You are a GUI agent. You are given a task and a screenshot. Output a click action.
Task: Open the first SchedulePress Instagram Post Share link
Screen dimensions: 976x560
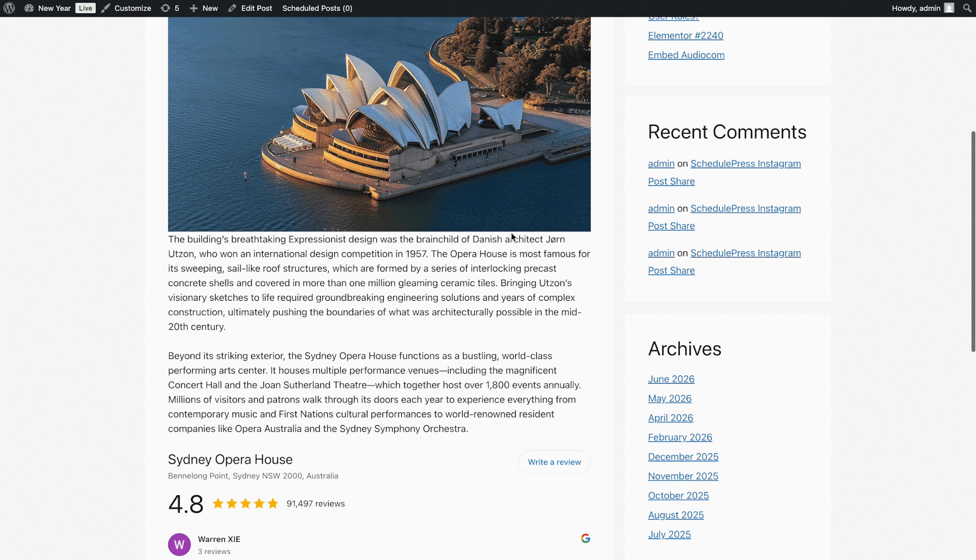point(724,172)
